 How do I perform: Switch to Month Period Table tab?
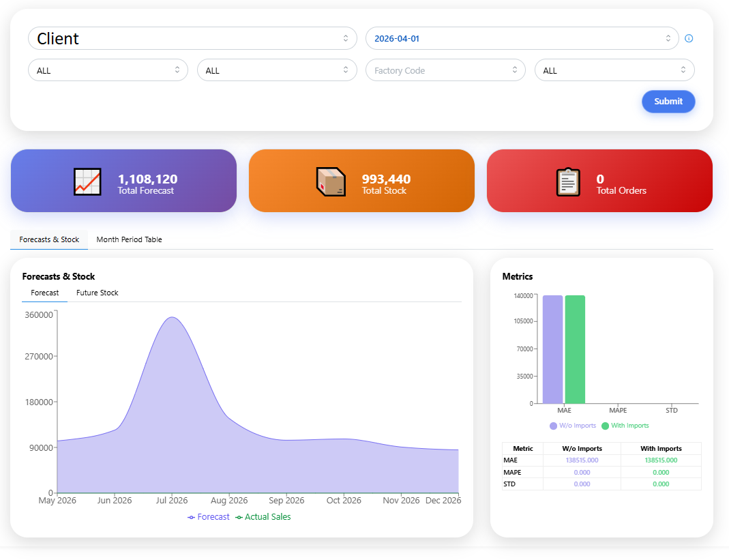pos(130,239)
